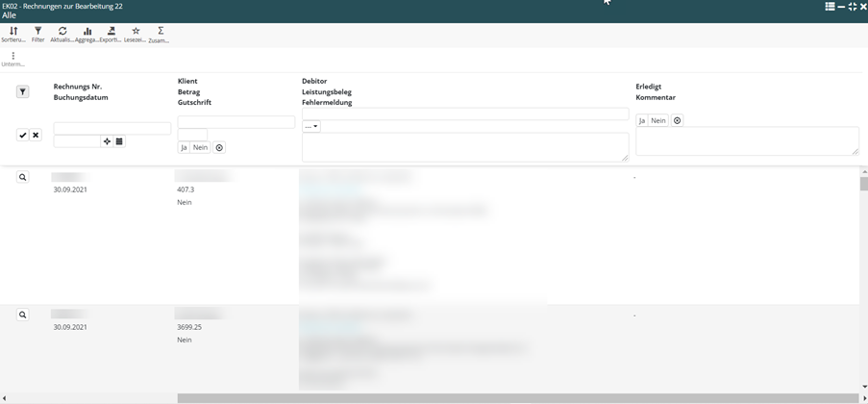This screenshot has width=868, height=404.
Task: Set the Gutschrift filter to Ja
Action: (184, 148)
